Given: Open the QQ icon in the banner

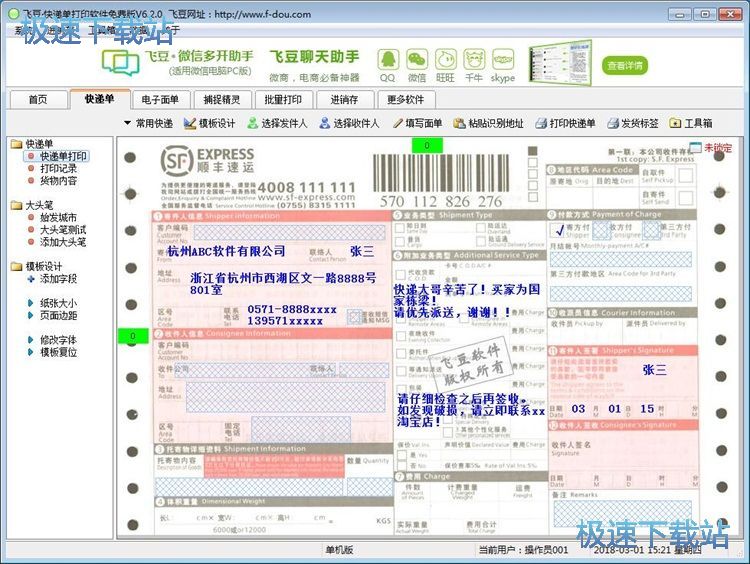Looking at the screenshot, I should coord(388,60).
